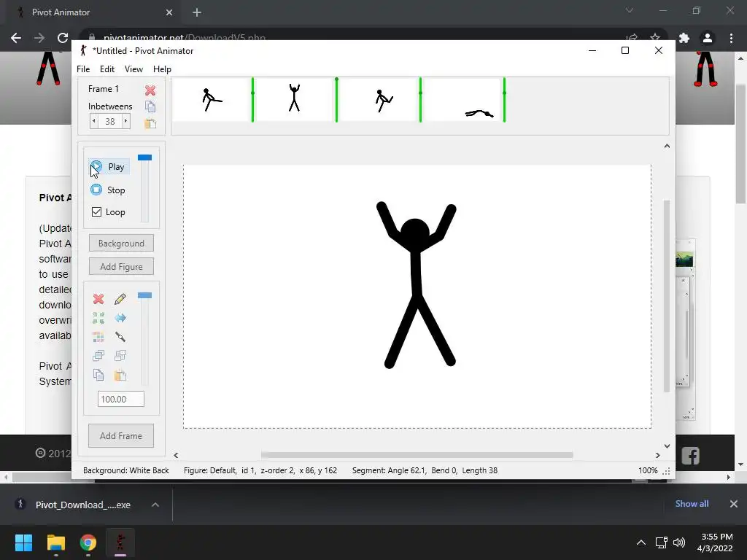Click the Inbetweens value 38
This screenshot has width=747, height=560.
pos(110,122)
